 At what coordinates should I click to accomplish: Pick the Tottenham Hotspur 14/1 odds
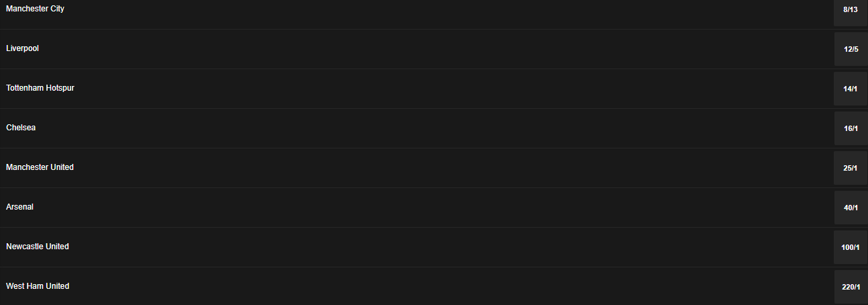(851, 89)
